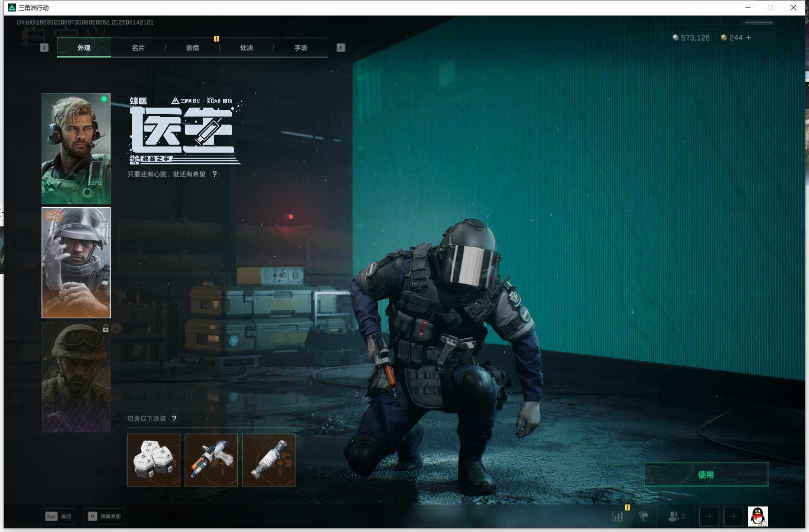Image resolution: width=809 pixels, height=532 pixels.
Task: Select the helmeted 联动 operator skin thumbnail
Action: tap(76, 263)
